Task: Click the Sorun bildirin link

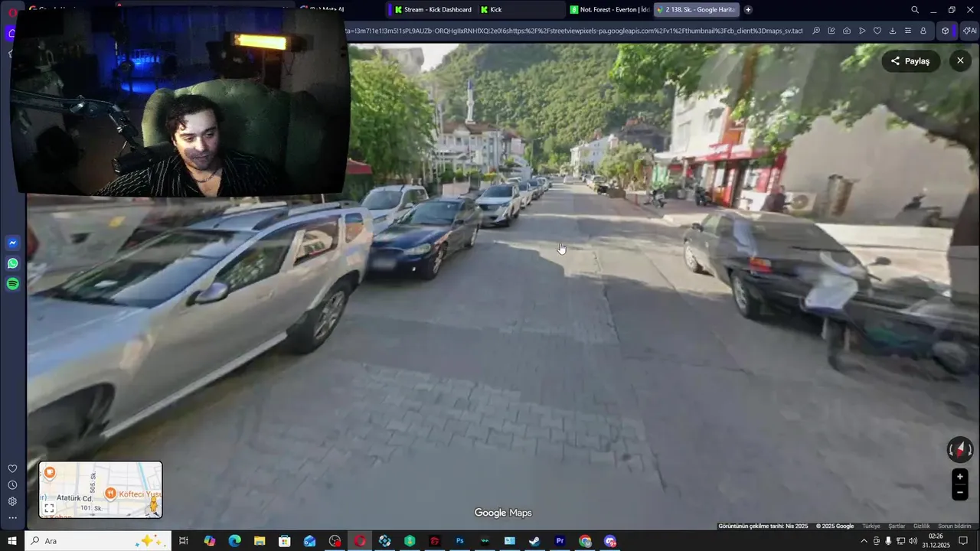Action: coord(955,526)
